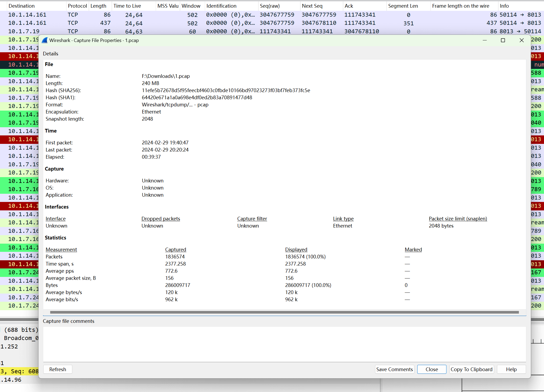Click the Close button
Screen dimensions: 544x392
click(x=432, y=369)
